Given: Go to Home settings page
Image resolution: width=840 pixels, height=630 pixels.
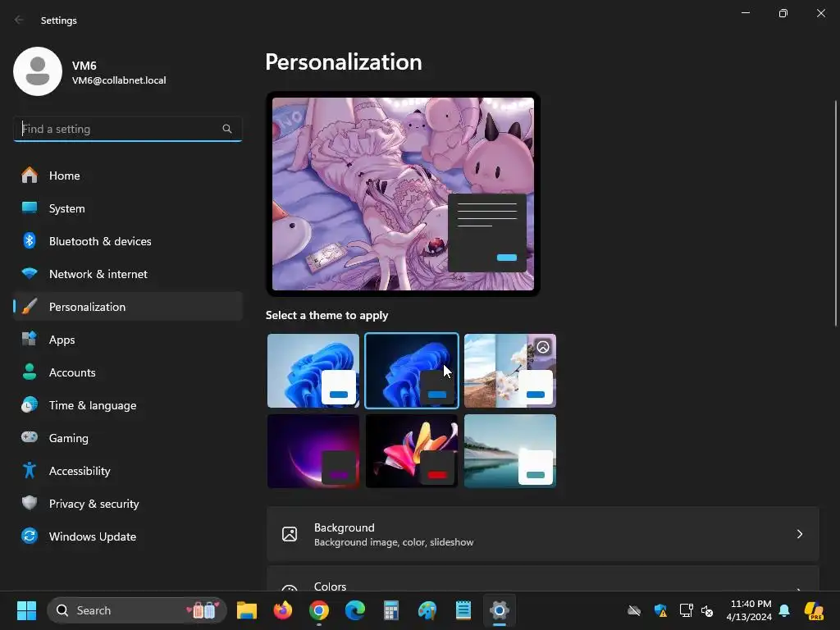Looking at the screenshot, I should (x=127, y=176).
